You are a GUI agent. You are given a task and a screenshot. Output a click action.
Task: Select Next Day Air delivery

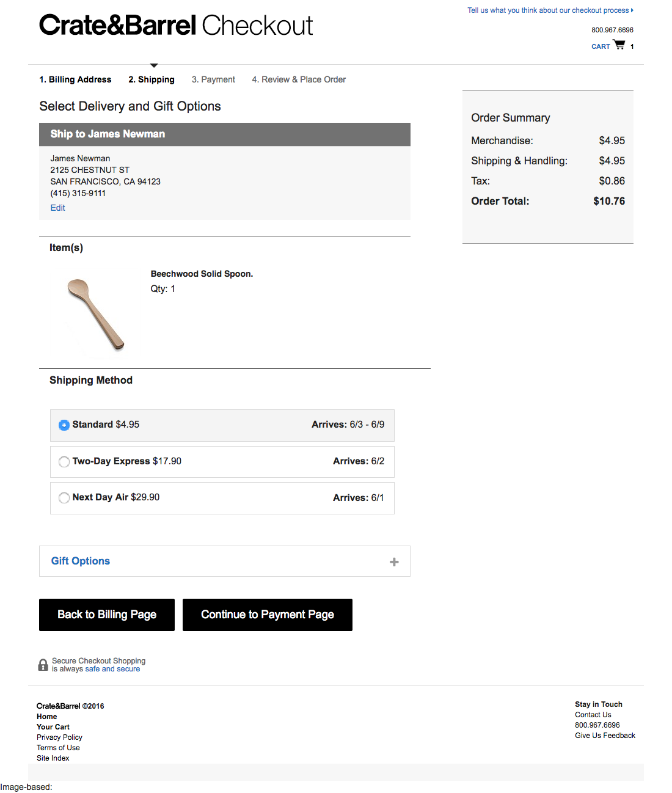pos(64,498)
